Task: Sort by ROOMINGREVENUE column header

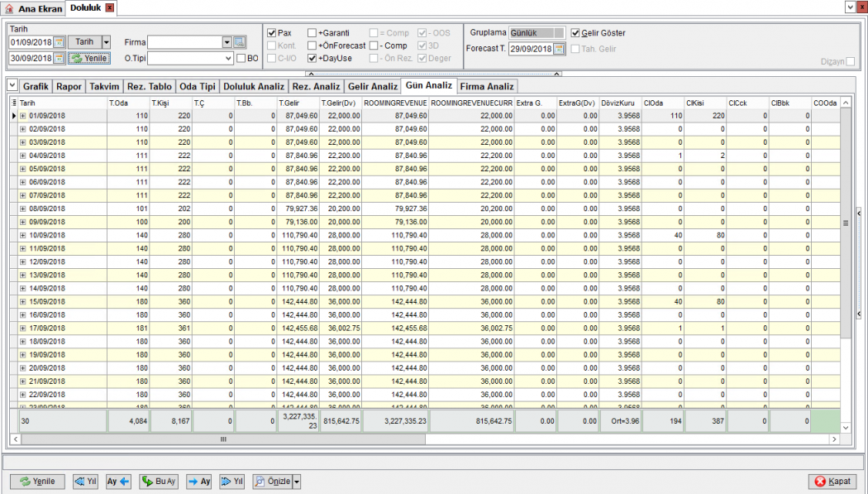Action: coord(396,103)
